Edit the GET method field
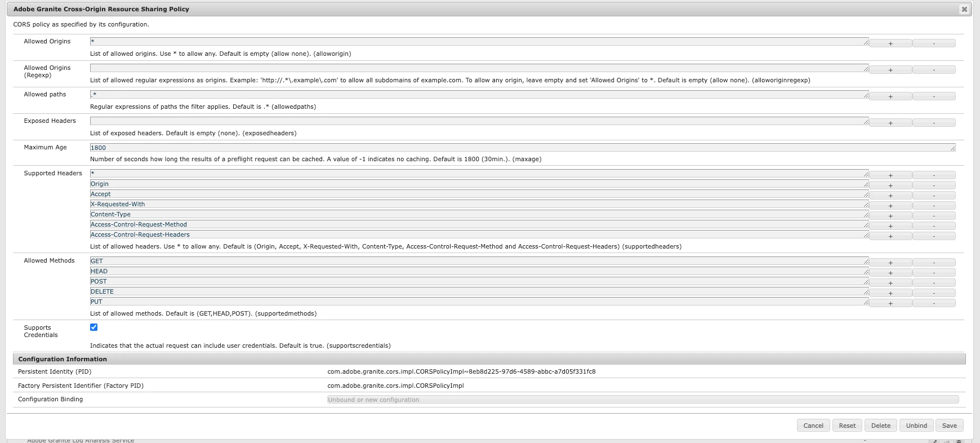 tap(479, 261)
